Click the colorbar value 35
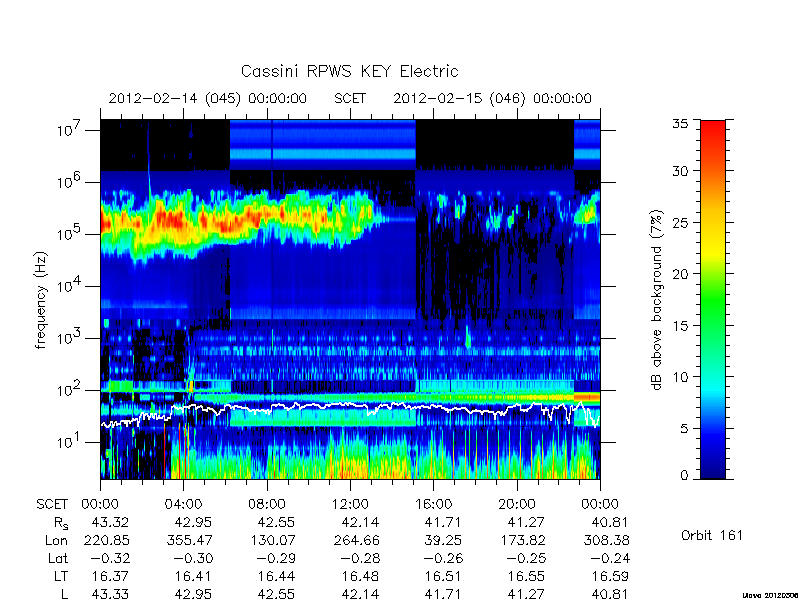 coord(681,124)
